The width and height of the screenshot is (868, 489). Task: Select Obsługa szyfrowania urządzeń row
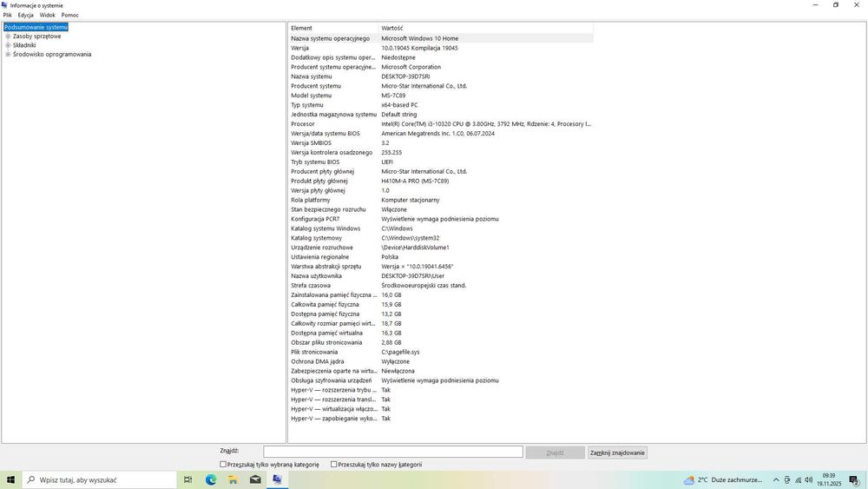tap(441, 380)
